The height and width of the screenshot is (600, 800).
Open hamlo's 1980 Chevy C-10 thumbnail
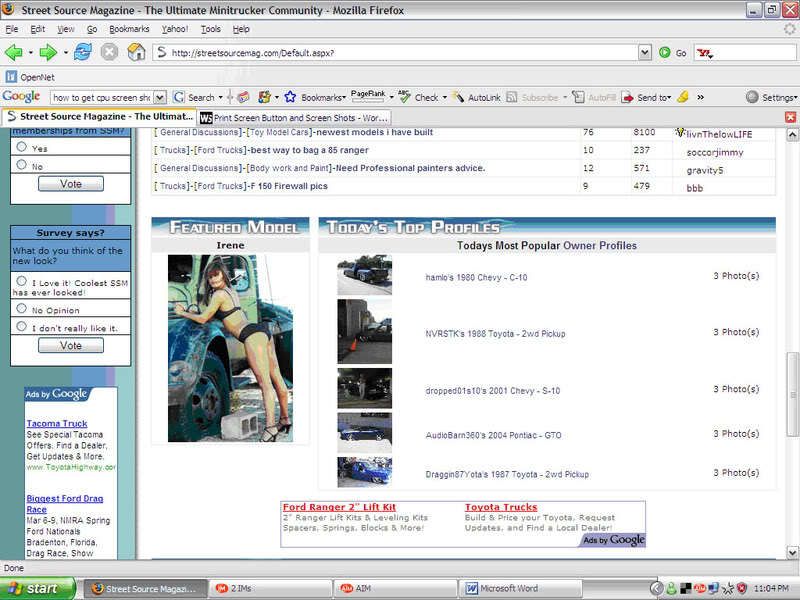click(x=364, y=275)
